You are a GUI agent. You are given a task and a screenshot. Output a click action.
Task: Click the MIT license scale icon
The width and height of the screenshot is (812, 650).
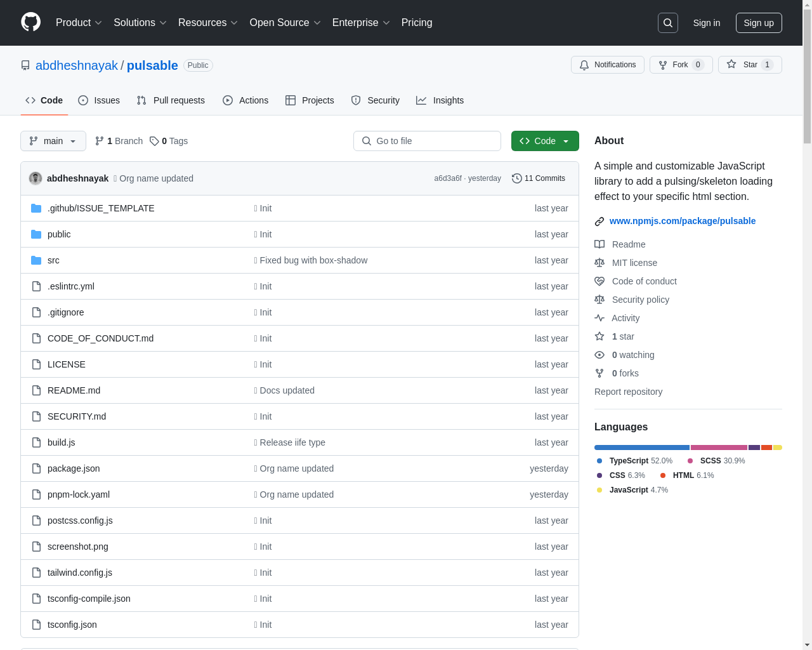click(x=599, y=263)
